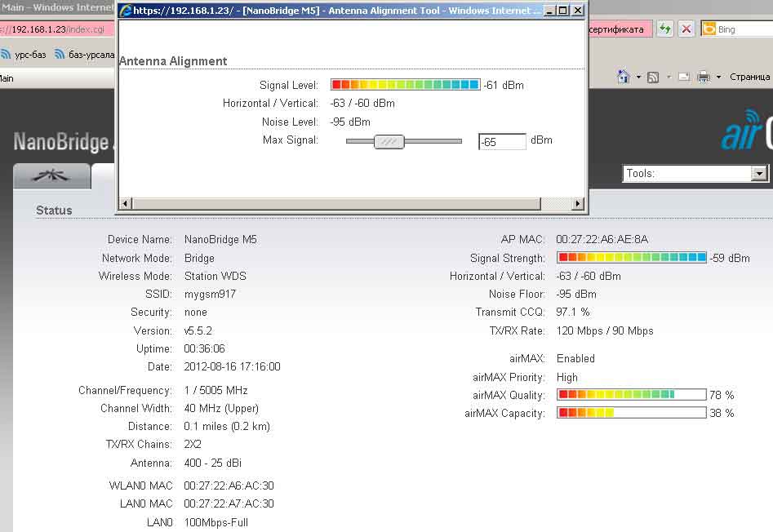Click the horizontal scrollbar in the Antenna Alignment window
This screenshot has width=773, height=532.
pos(336,203)
